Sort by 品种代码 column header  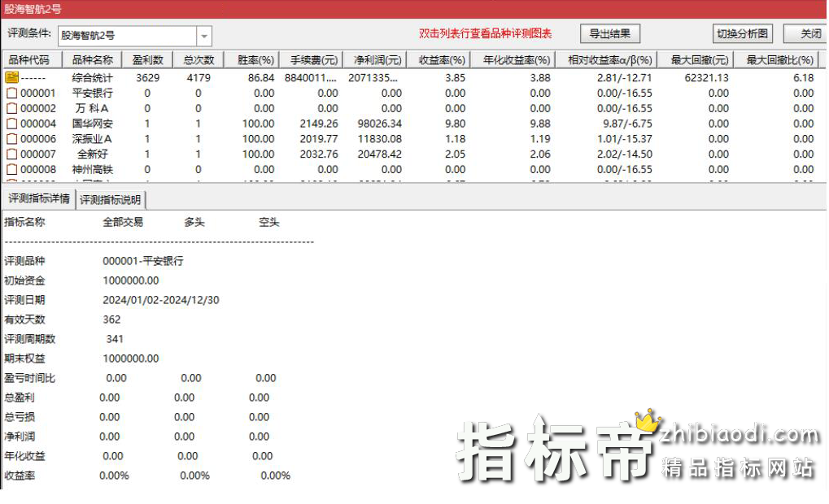point(32,59)
